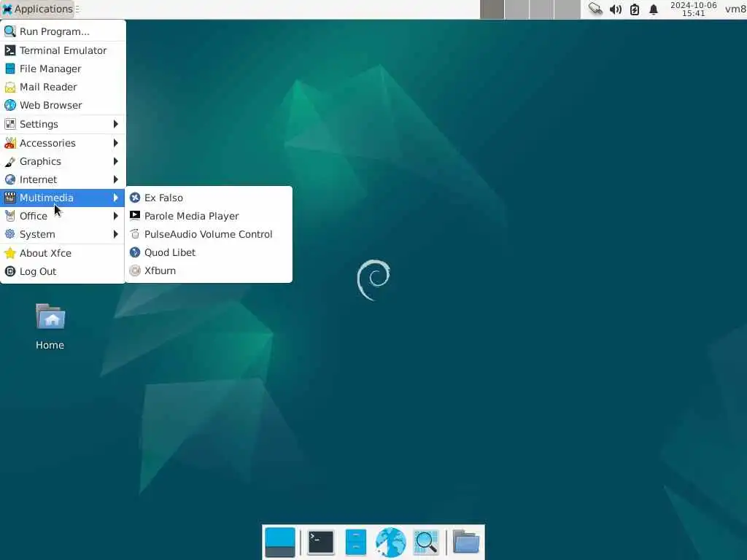The image size is (747, 560).
Task: Click the date and time clock
Action: click(x=693, y=9)
